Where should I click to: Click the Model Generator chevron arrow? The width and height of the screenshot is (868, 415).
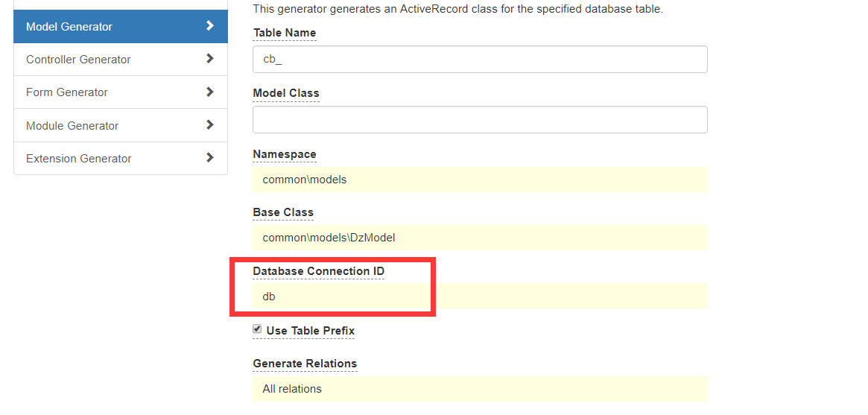point(210,25)
